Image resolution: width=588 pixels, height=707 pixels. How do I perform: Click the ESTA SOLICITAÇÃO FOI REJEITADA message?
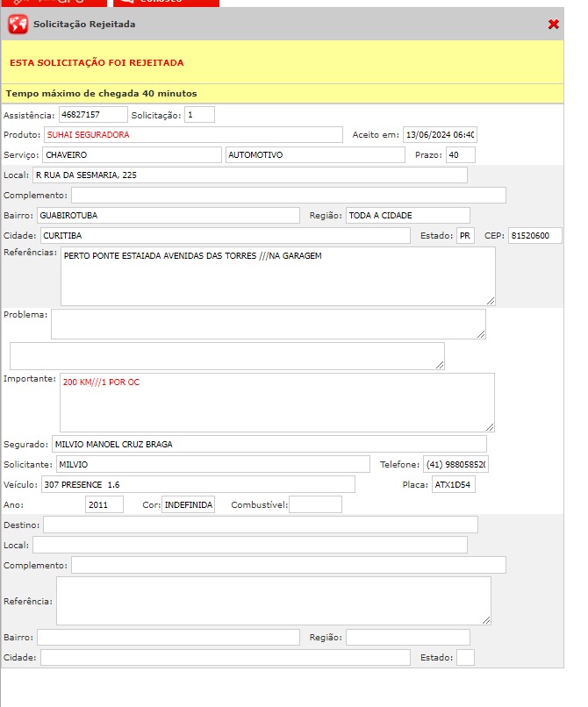point(97,62)
